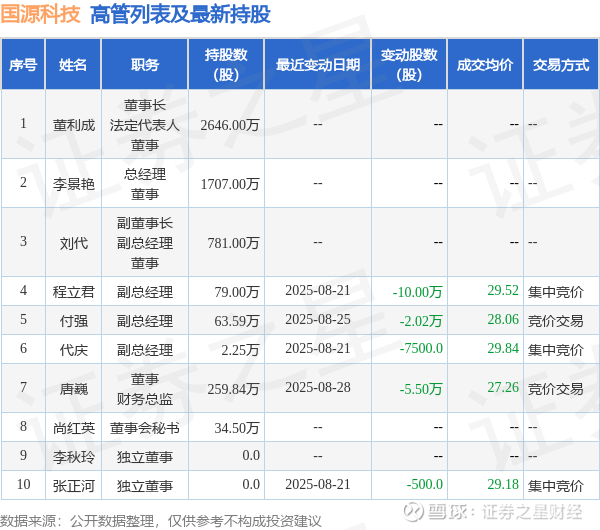The width and height of the screenshot is (600, 530).
Task: Click the 成交均价 column header
Action: pos(485,64)
